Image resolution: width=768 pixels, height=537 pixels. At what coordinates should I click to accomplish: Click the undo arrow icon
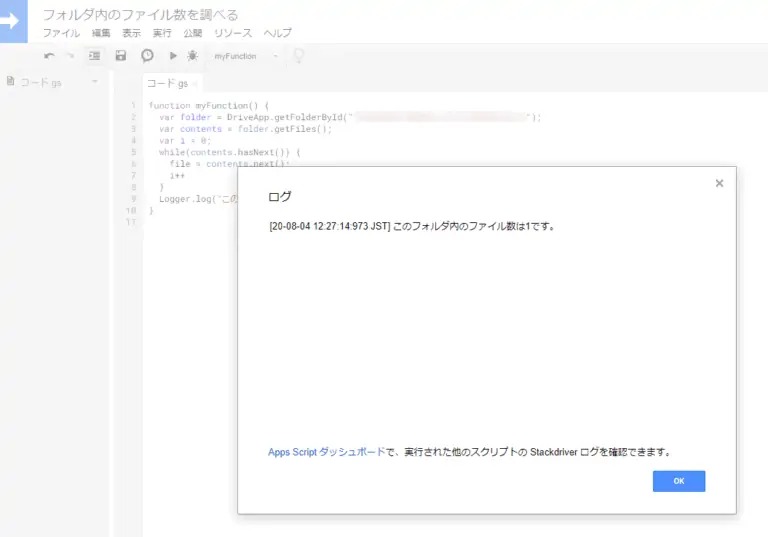[49, 56]
